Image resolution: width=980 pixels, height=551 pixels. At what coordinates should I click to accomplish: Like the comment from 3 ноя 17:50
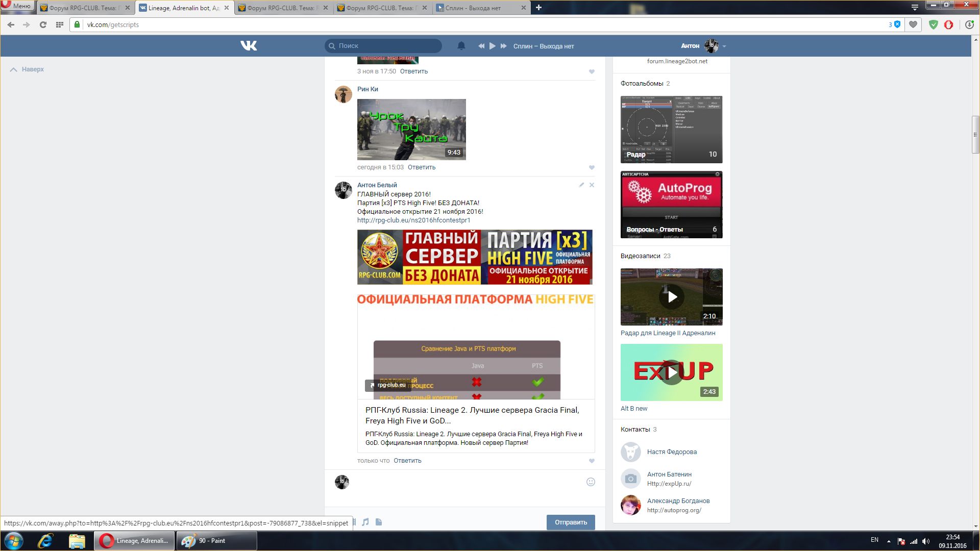click(592, 71)
